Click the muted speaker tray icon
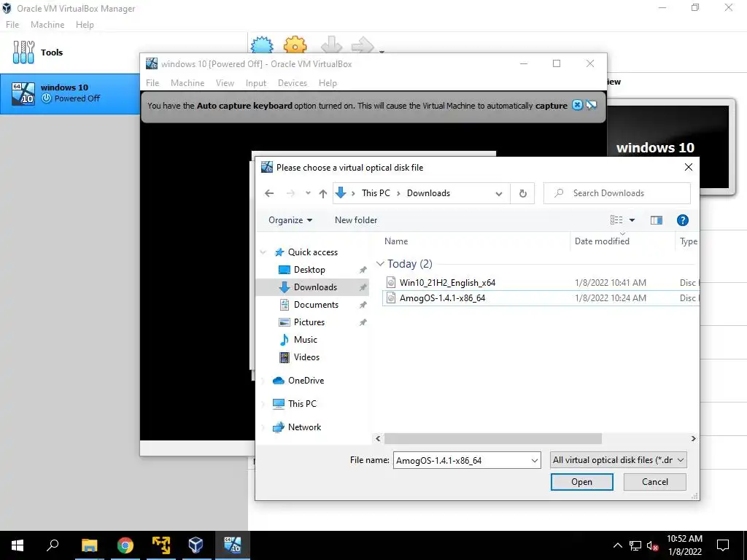The image size is (747, 560). pyautogui.click(x=652, y=545)
